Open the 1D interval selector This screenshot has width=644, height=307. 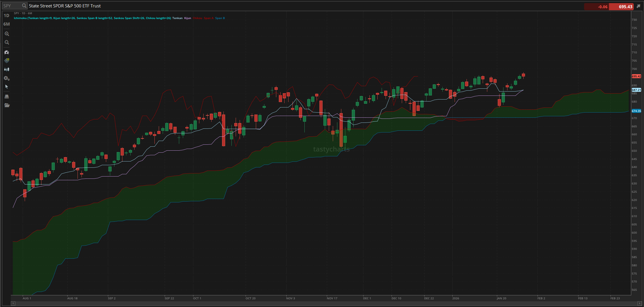pyautogui.click(x=7, y=16)
